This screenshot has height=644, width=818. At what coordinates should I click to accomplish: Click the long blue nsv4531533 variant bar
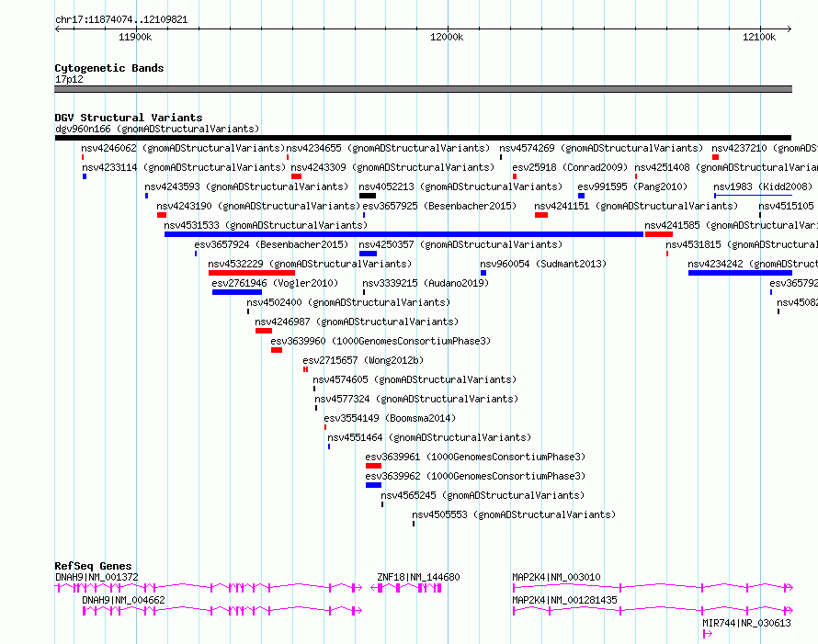click(x=403, y=234)
